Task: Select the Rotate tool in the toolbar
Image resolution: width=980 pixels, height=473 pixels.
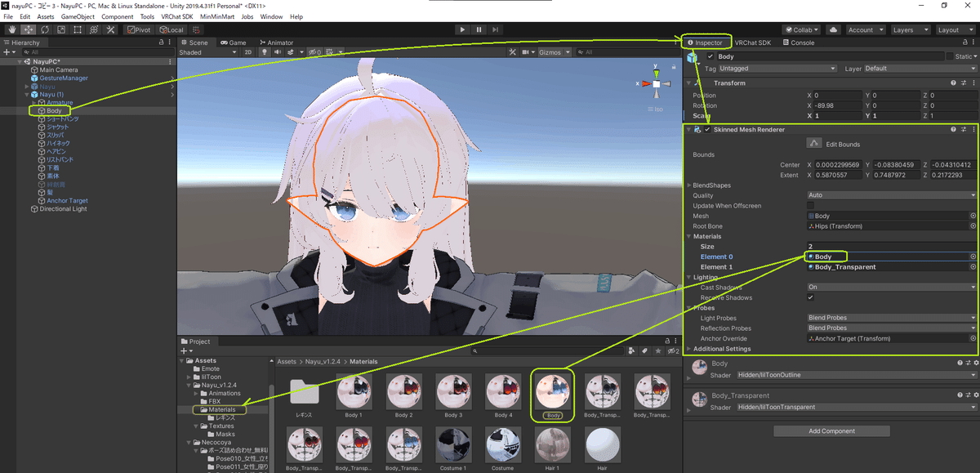Action: pos(43,29)
